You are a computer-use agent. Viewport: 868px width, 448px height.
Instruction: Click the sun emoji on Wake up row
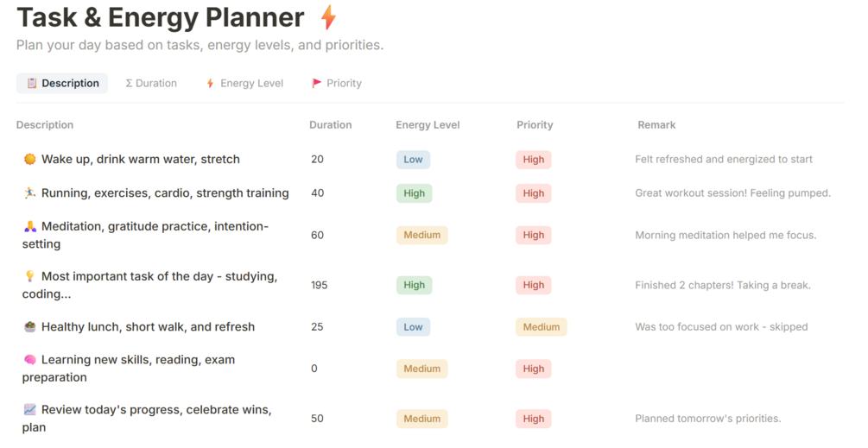pos(30,159)
